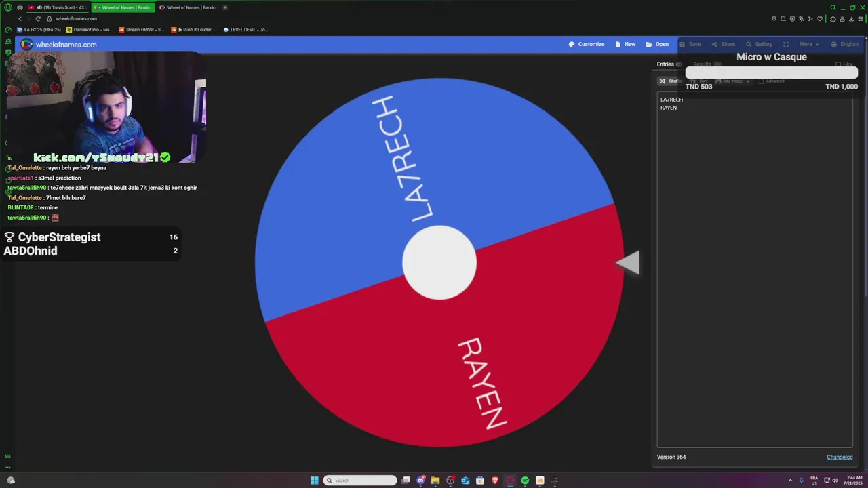Screen dimensions: 868x488
Task: Switch to the second Wheel of Names tab
Action: (188, 7)
